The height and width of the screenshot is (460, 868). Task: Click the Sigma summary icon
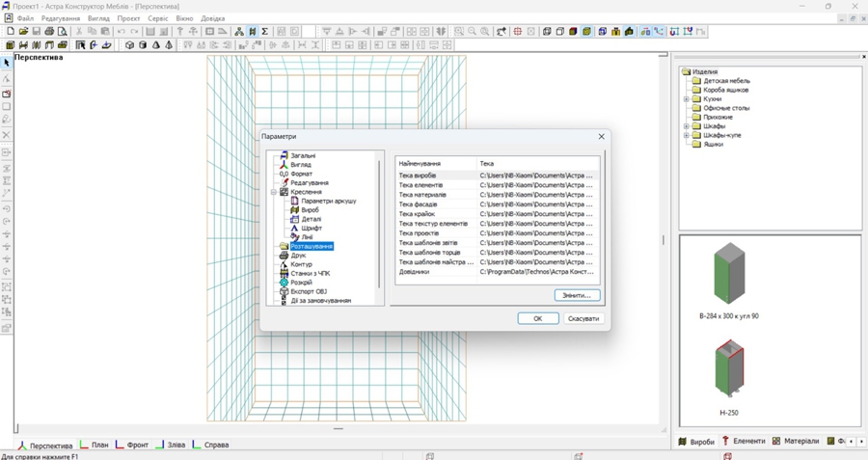264,32
